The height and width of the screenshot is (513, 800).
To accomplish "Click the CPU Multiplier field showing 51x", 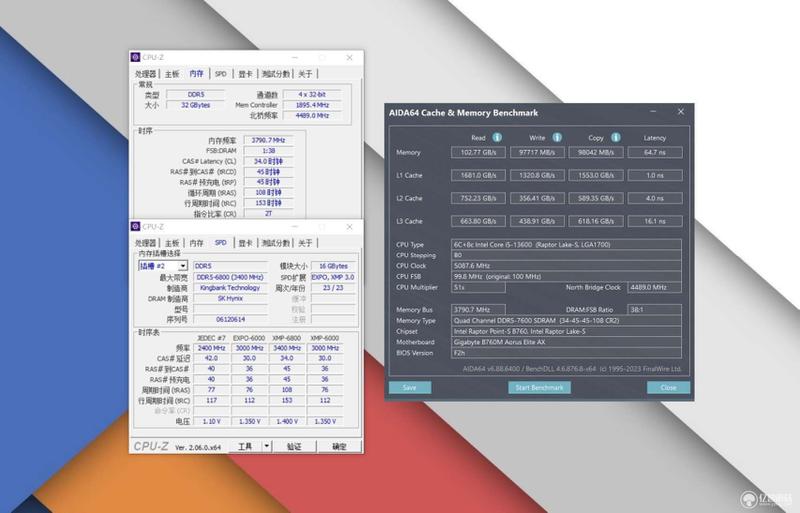I will [478, 287].
